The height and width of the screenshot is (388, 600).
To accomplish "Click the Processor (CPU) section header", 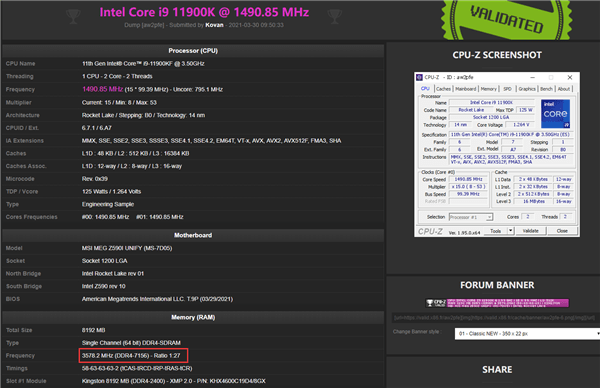I will pyautogui.click(x=193, y=51).
